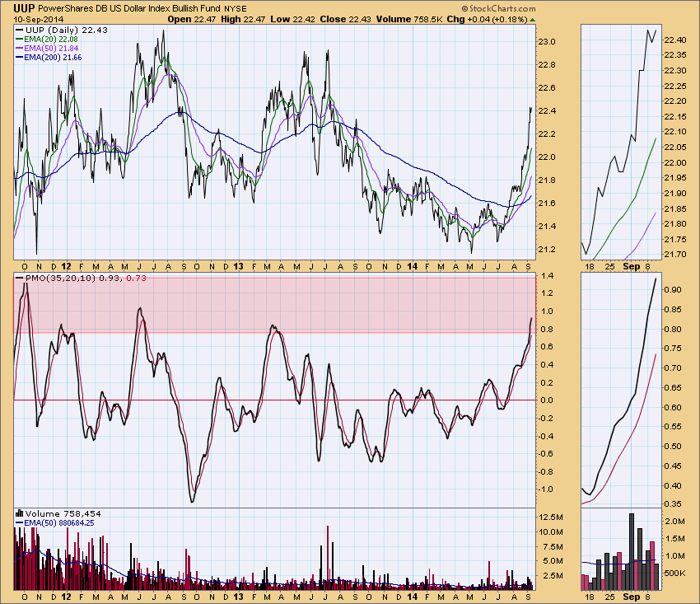
Task: Click the 21.2 price axis label
Action: pos(547,249)
